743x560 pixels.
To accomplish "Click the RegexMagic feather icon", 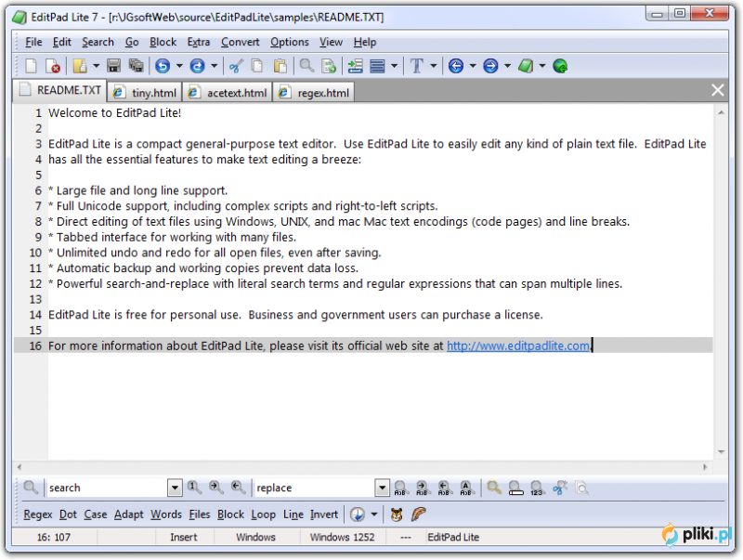I will [x=419, y=514].
